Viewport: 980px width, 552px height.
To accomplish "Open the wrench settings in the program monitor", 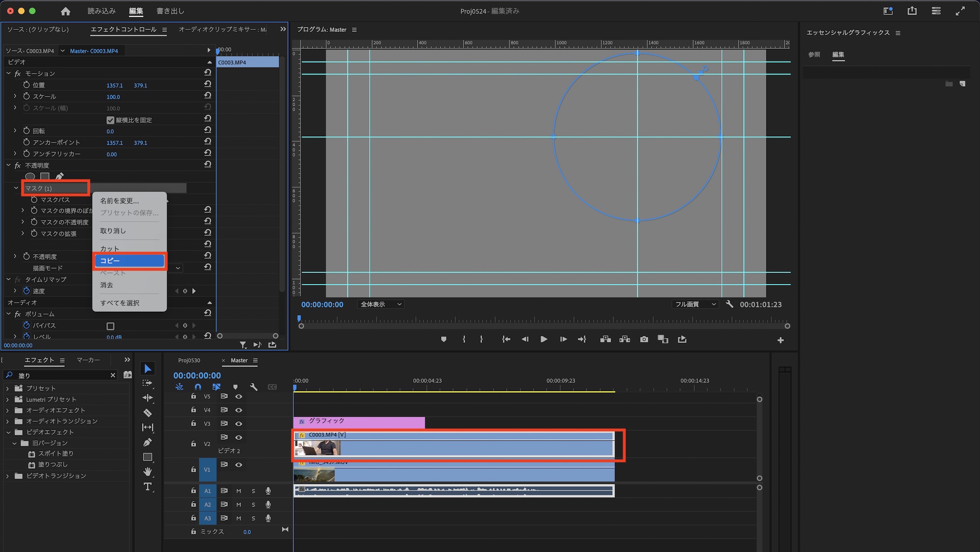I will (729, 304).
